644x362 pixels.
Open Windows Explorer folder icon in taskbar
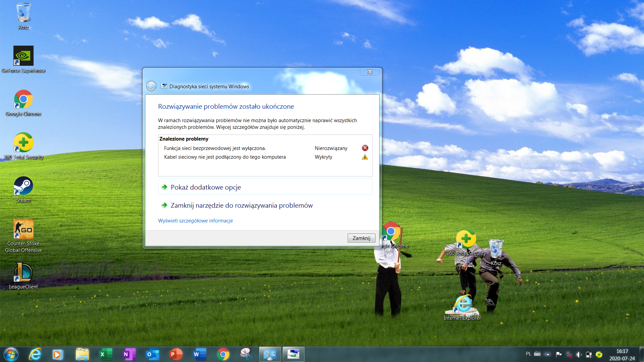click(x=82, y=354)
